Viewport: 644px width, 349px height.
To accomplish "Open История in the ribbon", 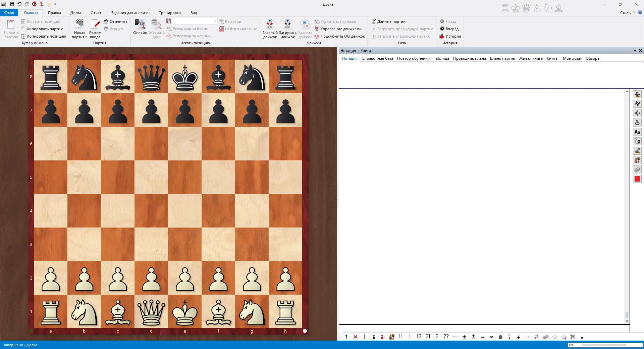I will click(450, 36).
